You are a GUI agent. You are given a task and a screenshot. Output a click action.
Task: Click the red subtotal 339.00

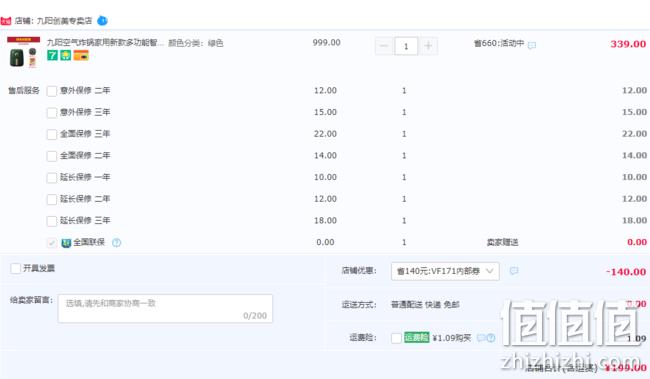(x=628, y=44)
